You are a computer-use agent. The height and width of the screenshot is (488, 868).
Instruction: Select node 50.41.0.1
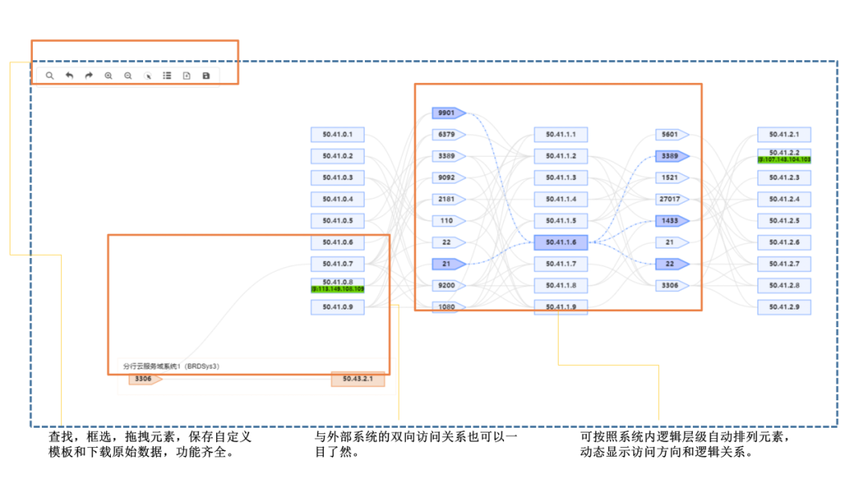[338, 134]
